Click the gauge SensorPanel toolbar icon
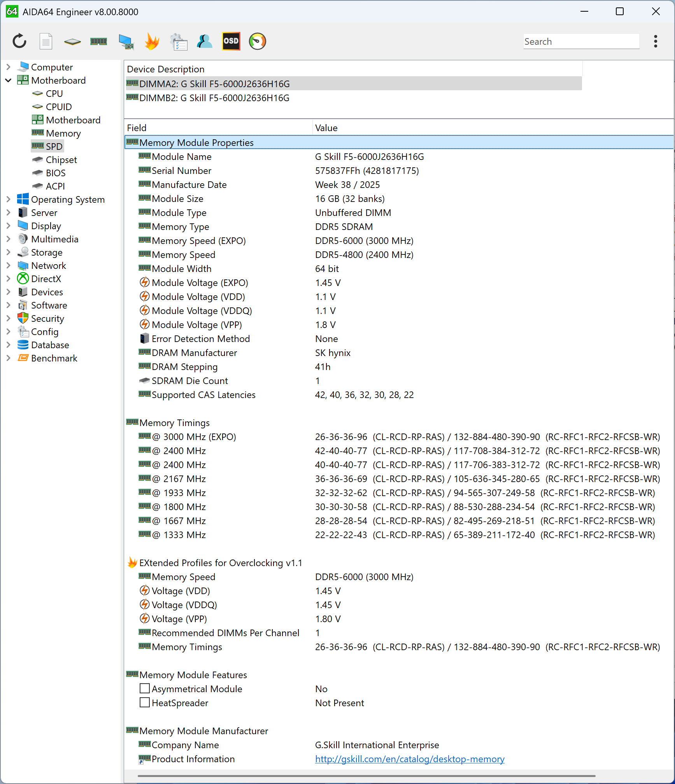The height and width of the screenshot is (784, 675). click(x=257, y=41)
